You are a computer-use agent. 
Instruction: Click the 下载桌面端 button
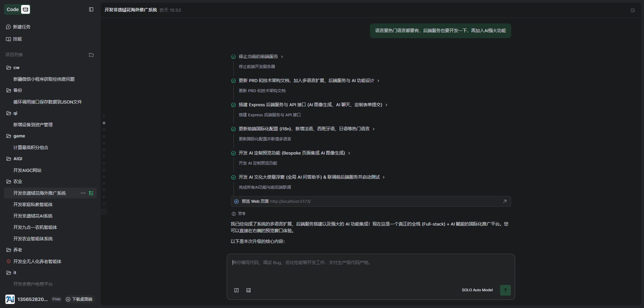79,299
